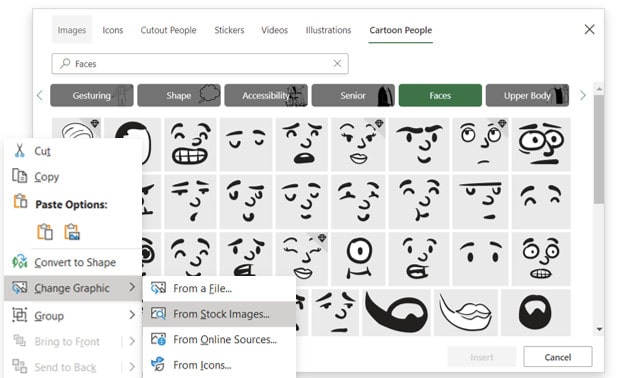Select From Stock Images option
The height and width of the screenshot is (378, 622).
219,314
